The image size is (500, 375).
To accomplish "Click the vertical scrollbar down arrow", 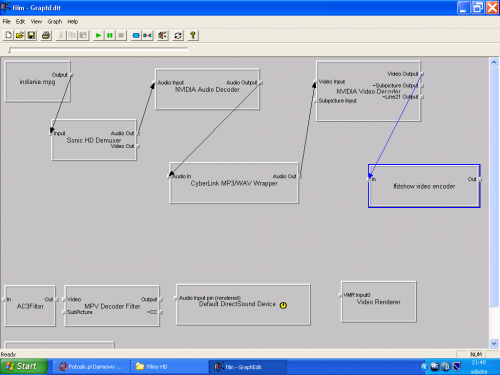I will [494, 343].
